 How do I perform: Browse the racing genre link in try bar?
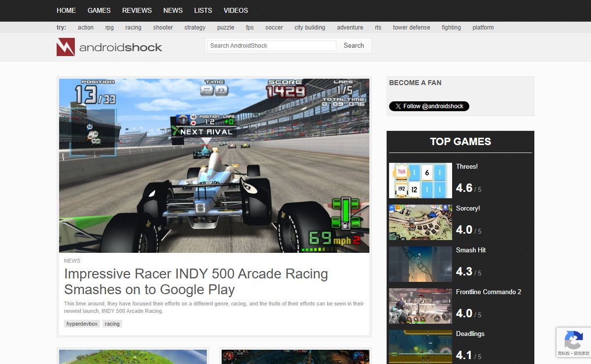pos(133,28)
